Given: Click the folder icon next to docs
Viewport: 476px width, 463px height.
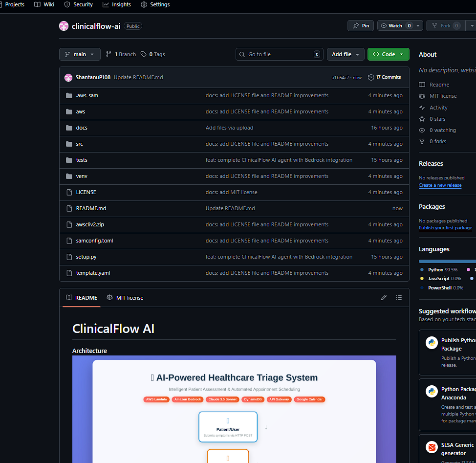Looking at the screenshot, I should (x=69, y=128).
